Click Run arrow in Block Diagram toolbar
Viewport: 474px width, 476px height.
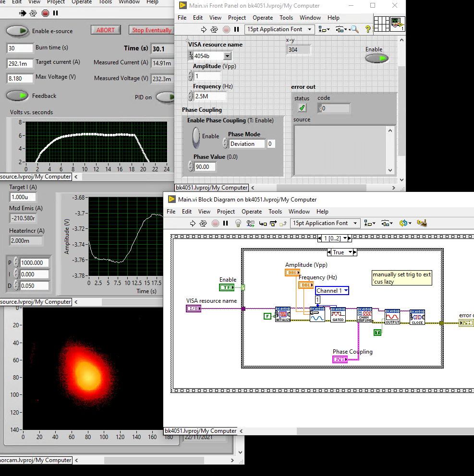193,223
